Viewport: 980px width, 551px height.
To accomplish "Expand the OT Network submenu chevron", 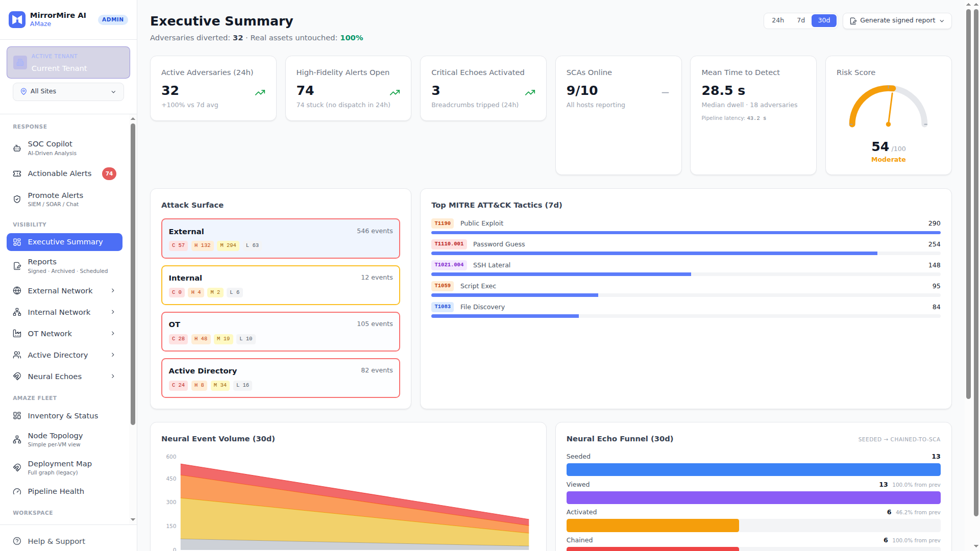I will 113,334.
